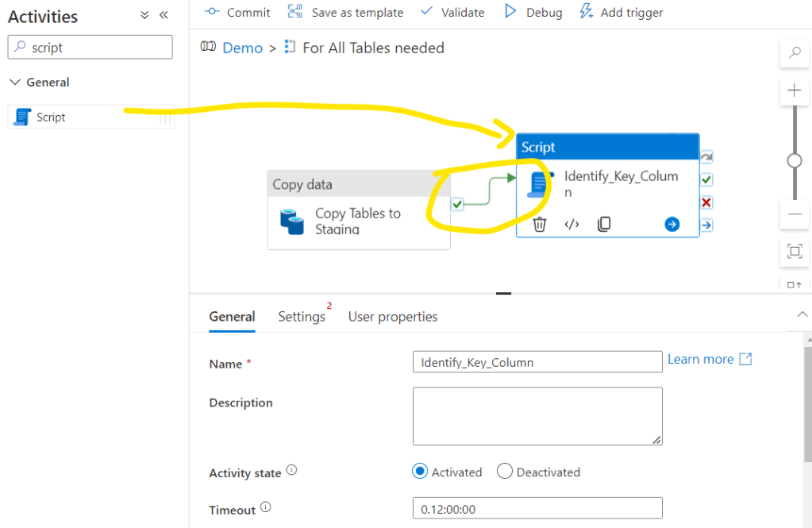Open the User properties tab
Screen dimensions: 812x528
[393, 316]
